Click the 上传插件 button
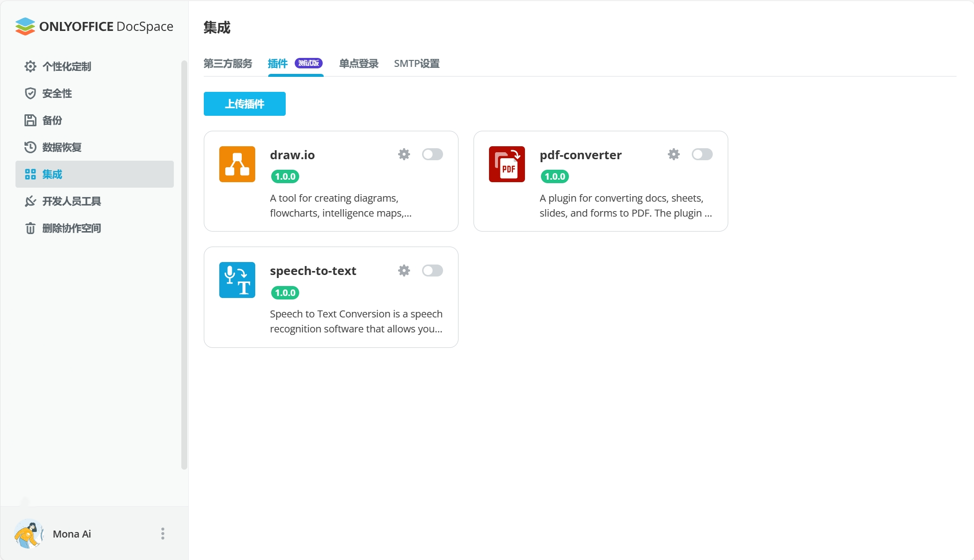 pyautogui.click(x=245, y=104)
